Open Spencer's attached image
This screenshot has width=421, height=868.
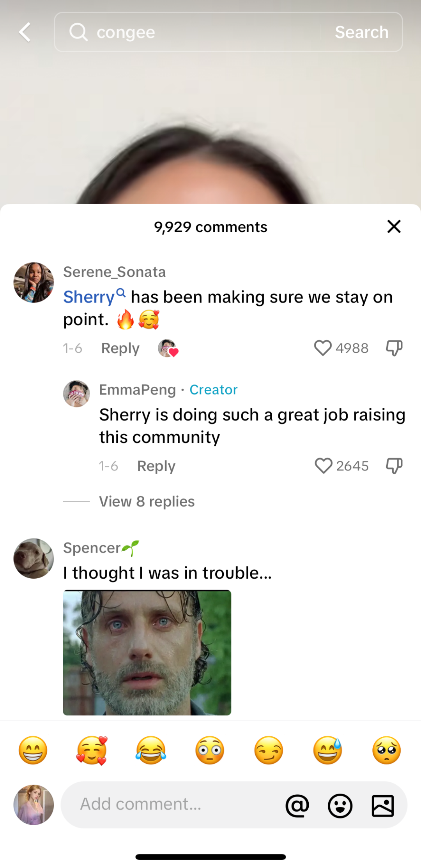coord(147,653)
